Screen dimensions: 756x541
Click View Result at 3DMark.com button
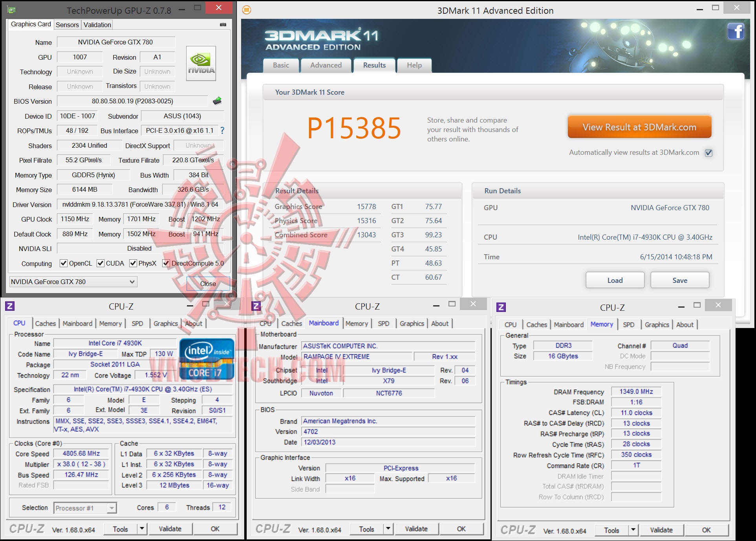639,127
